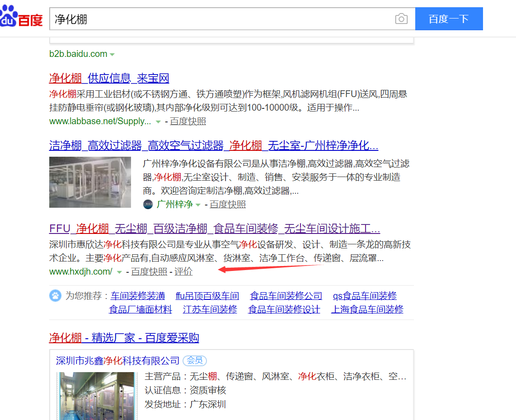Click the Baidu paw recommendation icon
Screen dimensions: 516x420
point(55,296)
